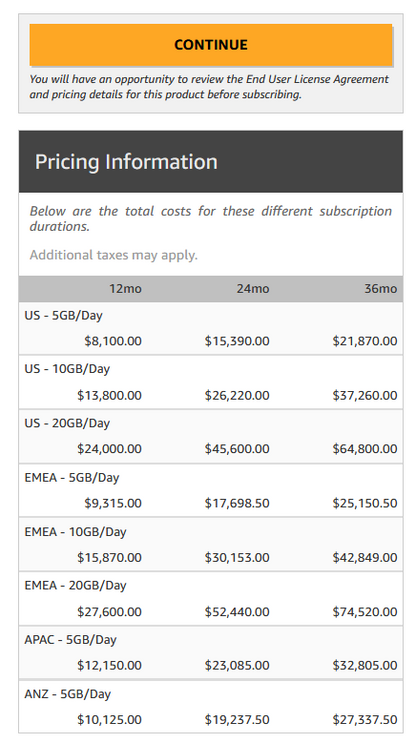
Task: Click the 24mo column header
Action: pyautogui.click(x=253, y=289)
